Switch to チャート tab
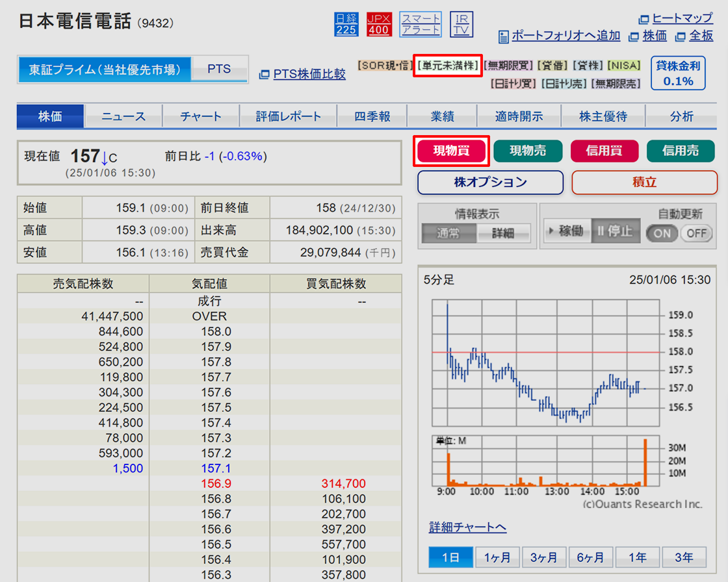728x582 pixels. [x=201, y=116]
